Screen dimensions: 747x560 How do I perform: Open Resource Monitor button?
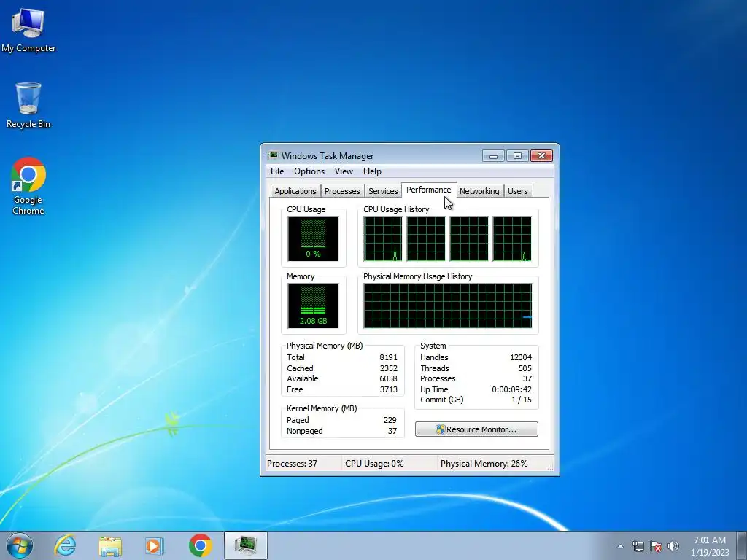point(476,429)
